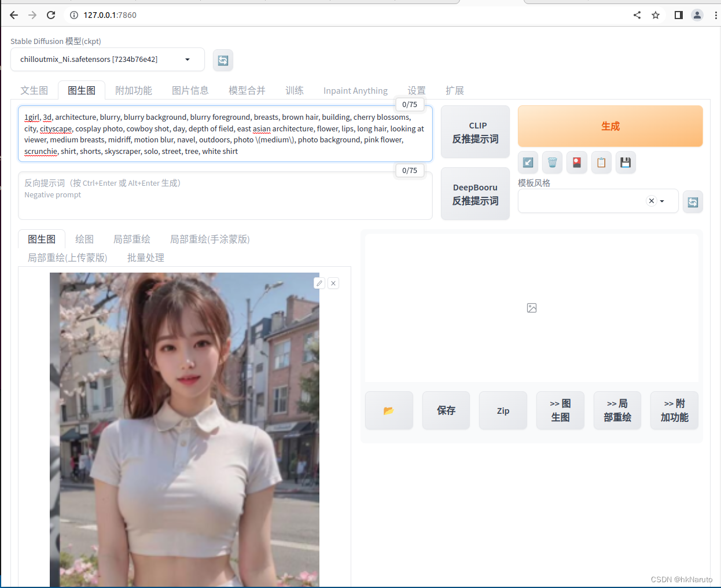Click the pencil icon on the uploaded image
721x588 pixels.
319,283
